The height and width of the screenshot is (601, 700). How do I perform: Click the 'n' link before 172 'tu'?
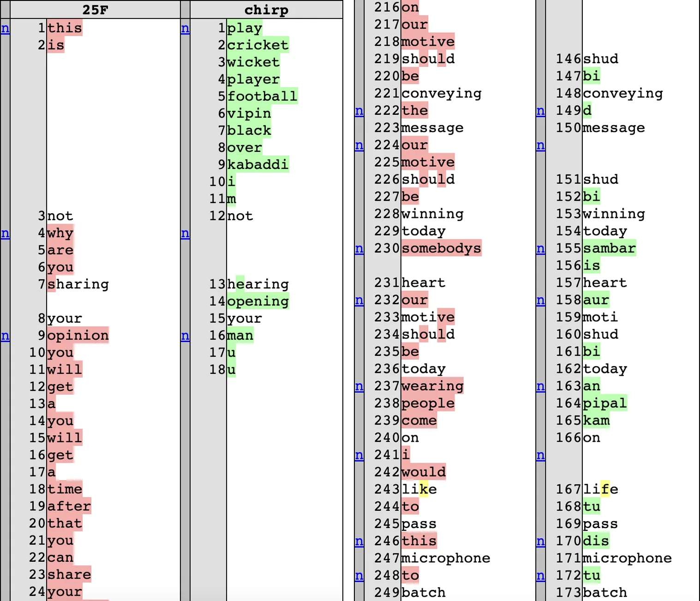point(540,576)
